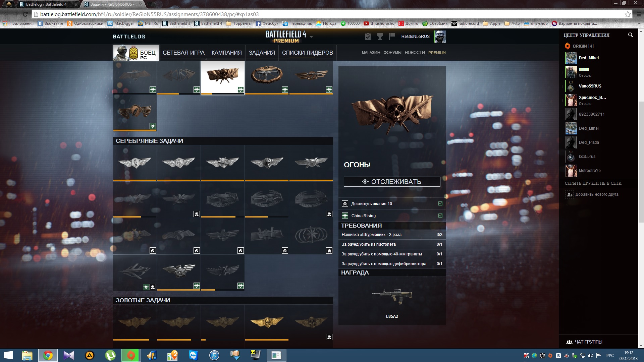Click the flag notifications icon in header
This screenshot has height=362, width=644.
[392, 36]
